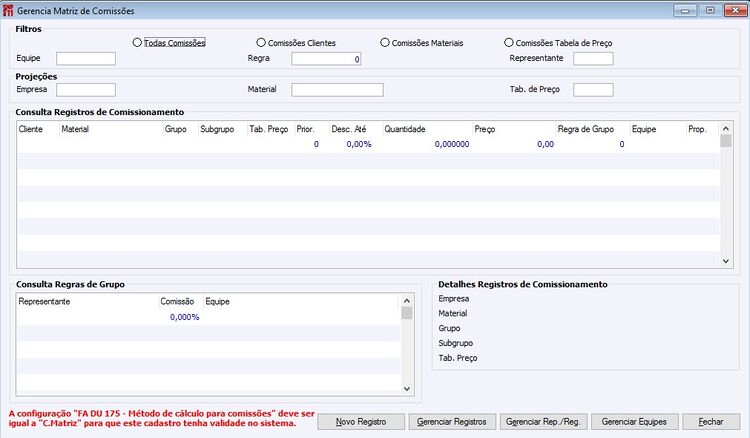The height and width of the screenshot is (438, 750).
Task: Focus the Regra number field
Action: tap(326, 59)
